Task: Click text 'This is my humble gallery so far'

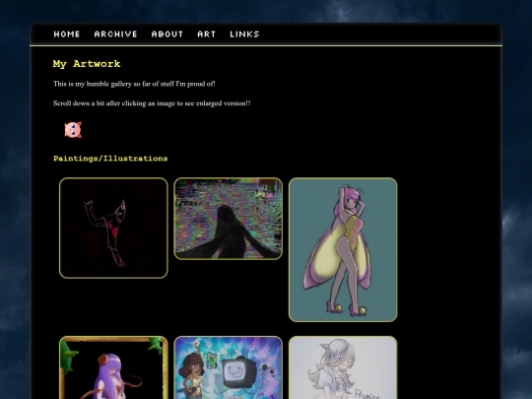Action: 104,84
